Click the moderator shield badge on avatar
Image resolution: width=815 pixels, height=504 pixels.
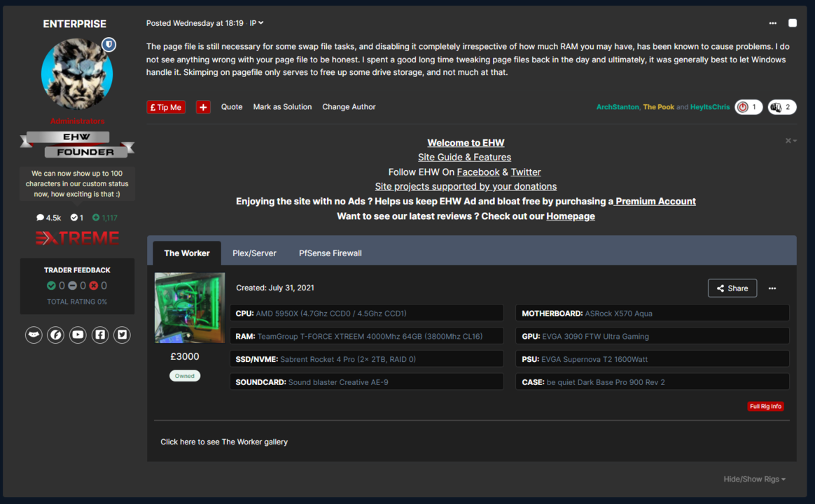pos(109,45)
